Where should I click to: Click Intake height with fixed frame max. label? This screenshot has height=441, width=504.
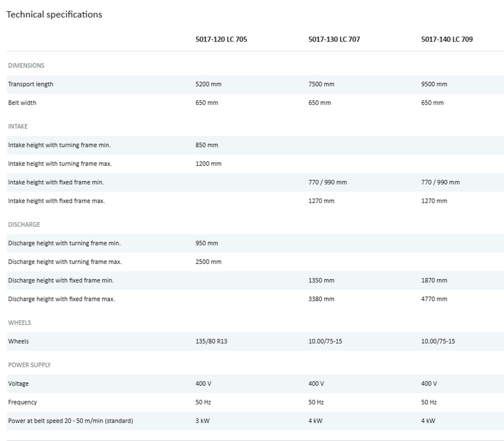[x=56, y=201]
